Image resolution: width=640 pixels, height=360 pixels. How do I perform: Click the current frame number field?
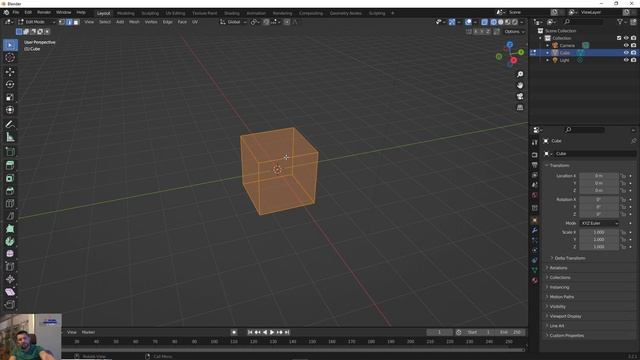coord(439,332)
